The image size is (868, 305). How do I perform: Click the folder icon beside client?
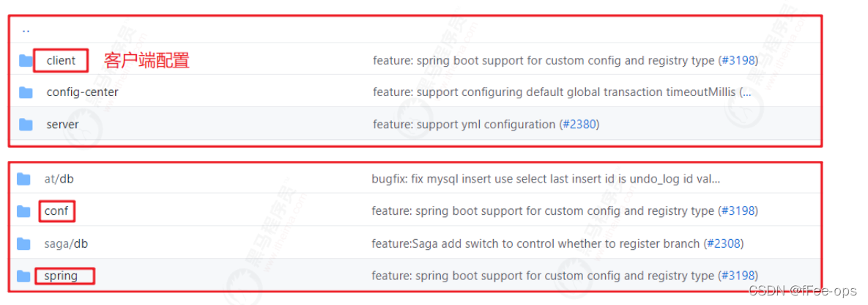click(26, 61)
